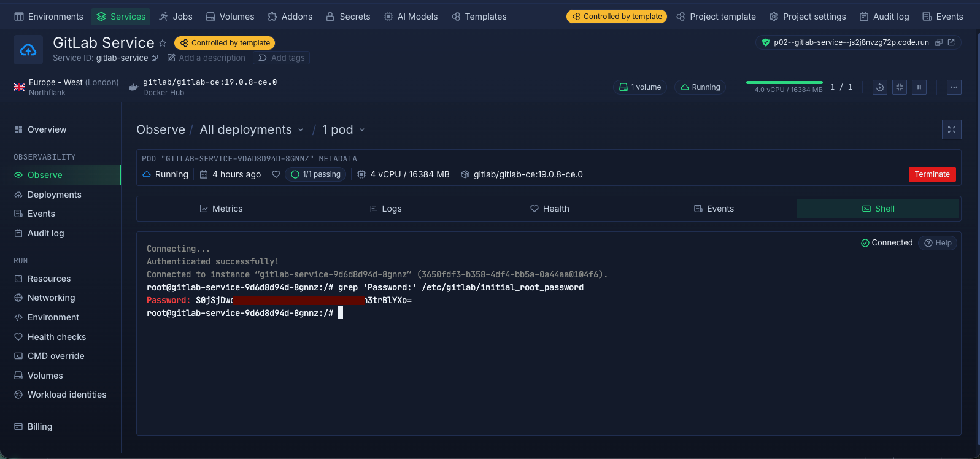Pause the GitLab service
The width and height of the screenshot is (980, 459).
click(x=919, y=87)
